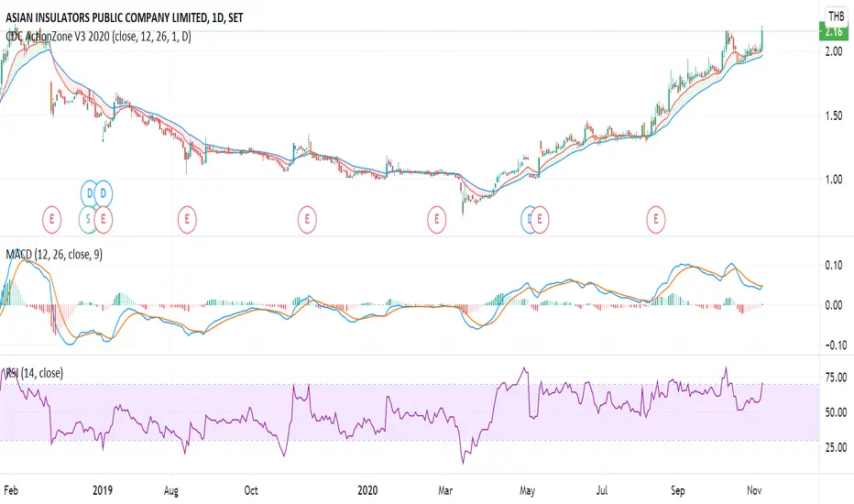
Task: Click the 1.00 price axis label
Action: click(834, 180)
